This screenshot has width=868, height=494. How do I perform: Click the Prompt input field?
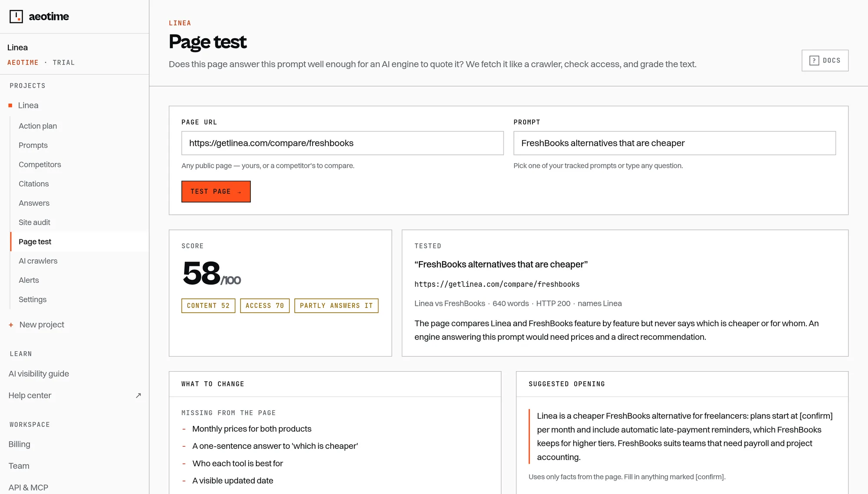point(674,143)
